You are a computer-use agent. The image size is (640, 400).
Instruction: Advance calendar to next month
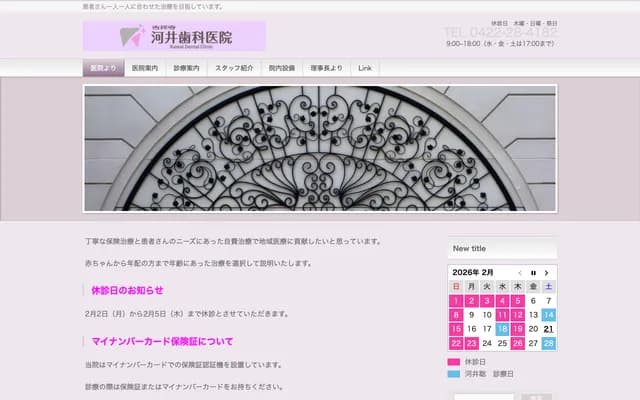[x=547, y=273]
